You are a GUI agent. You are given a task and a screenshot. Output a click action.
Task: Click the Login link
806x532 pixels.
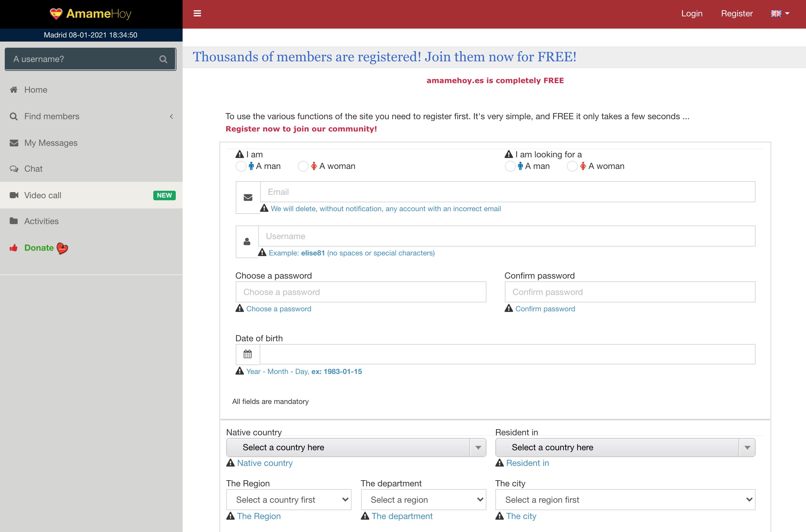click(692, 14)
